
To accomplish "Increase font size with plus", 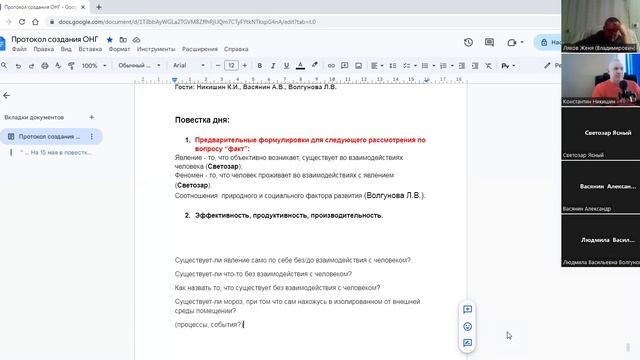I will [245, 66].
